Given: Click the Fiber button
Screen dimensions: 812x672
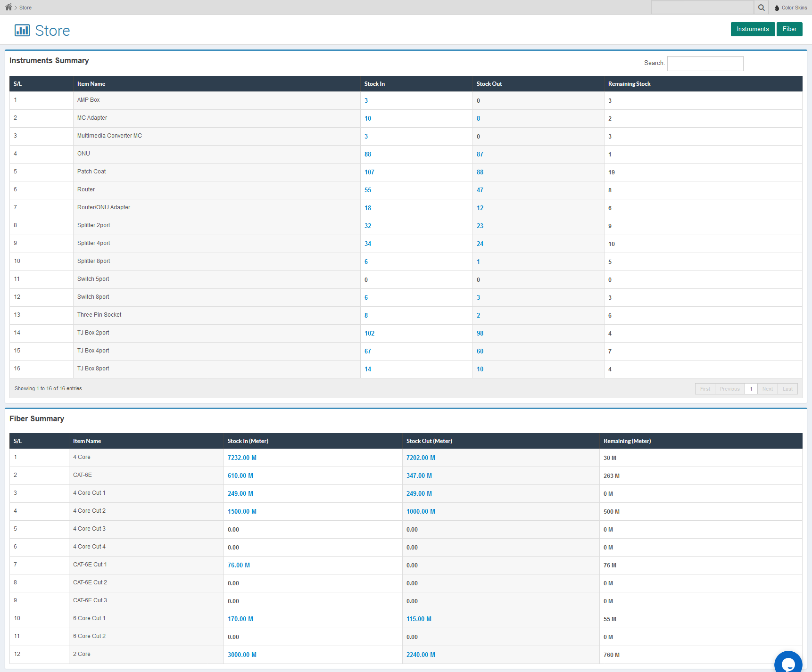Looking at the screenshot, I should pyautogui.click(x=789, y=29).
